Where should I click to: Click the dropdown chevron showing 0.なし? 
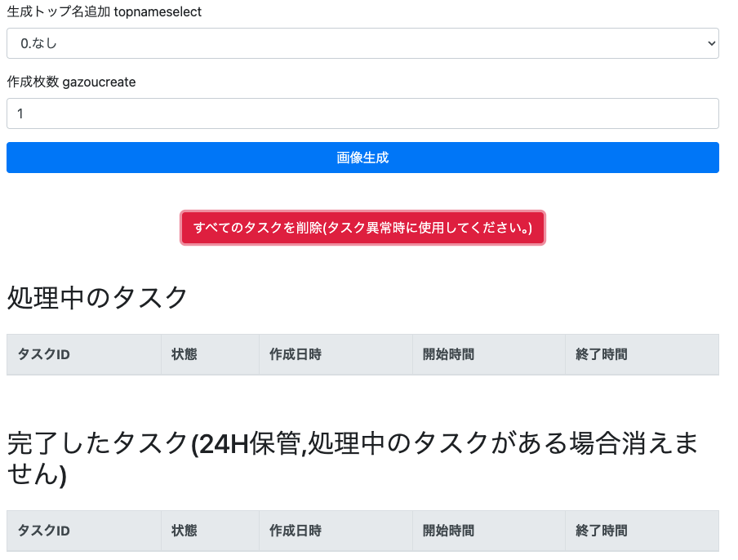[712, 42]
